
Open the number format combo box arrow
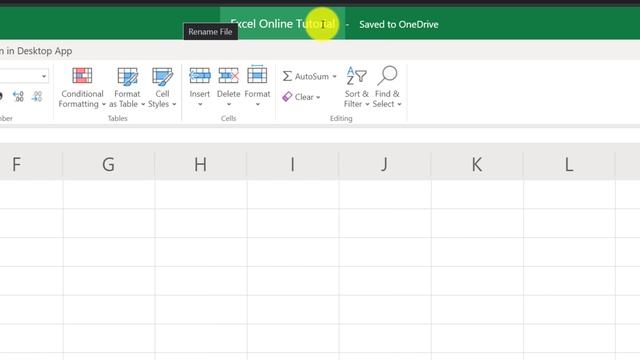(x=44, y=76)
